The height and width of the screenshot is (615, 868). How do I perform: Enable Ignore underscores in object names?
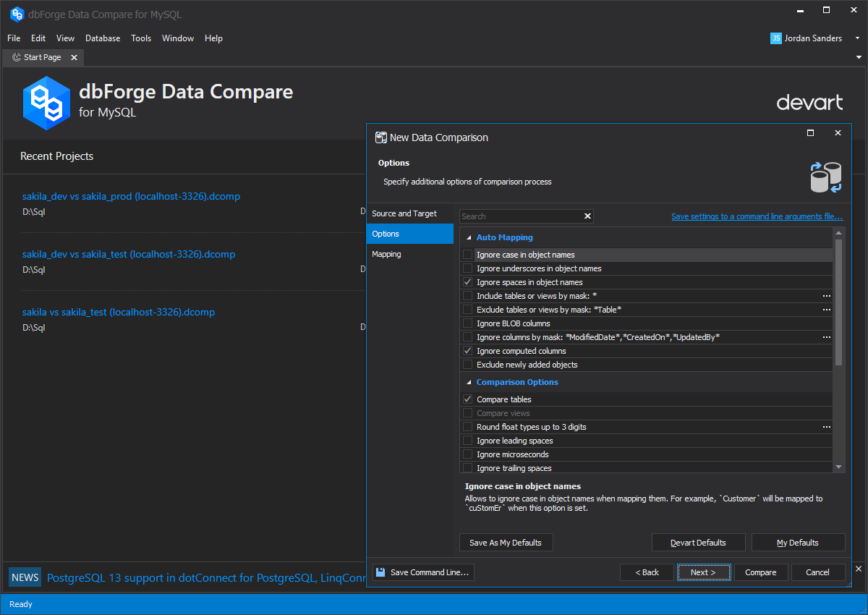pos(467,268)
